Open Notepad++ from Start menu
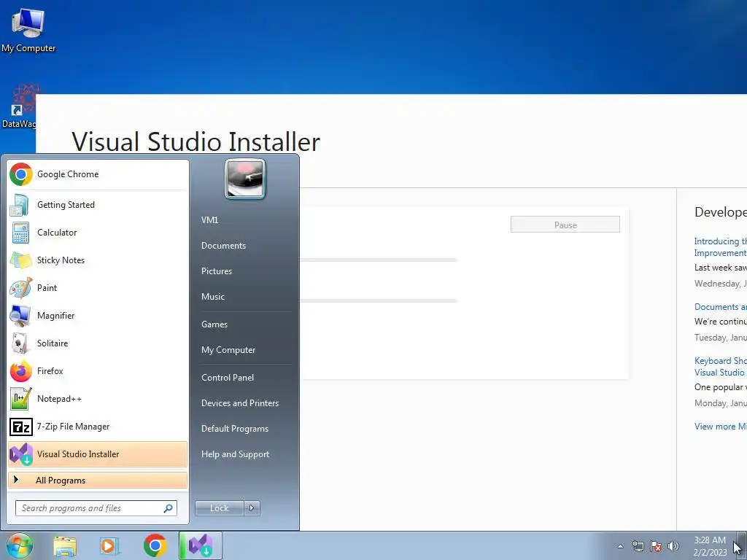 [x=97, y=399]
